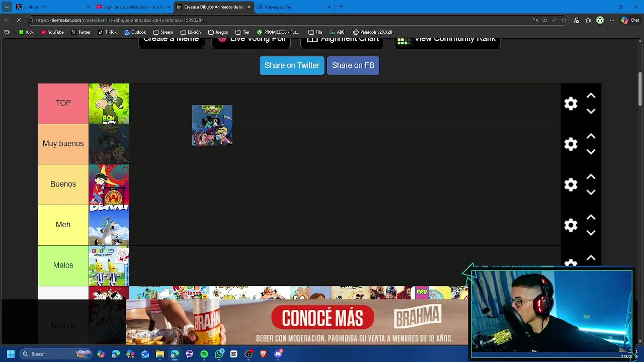Open Copilot Chat in the browser
The width and height of the screenshot is (644, 362).
tap(630, 20)
